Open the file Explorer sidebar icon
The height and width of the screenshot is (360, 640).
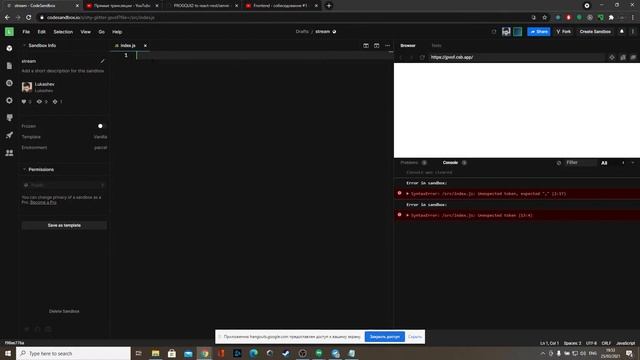click(x=9, y=66)
